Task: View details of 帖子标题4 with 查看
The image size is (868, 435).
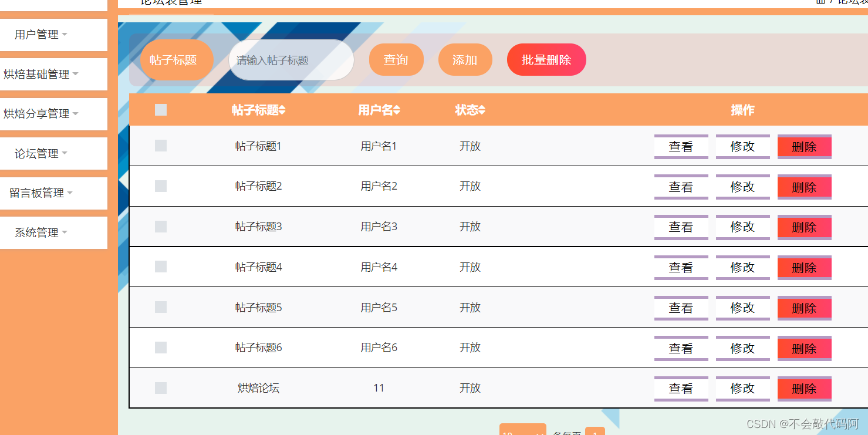Action: (x=681, y=268)
